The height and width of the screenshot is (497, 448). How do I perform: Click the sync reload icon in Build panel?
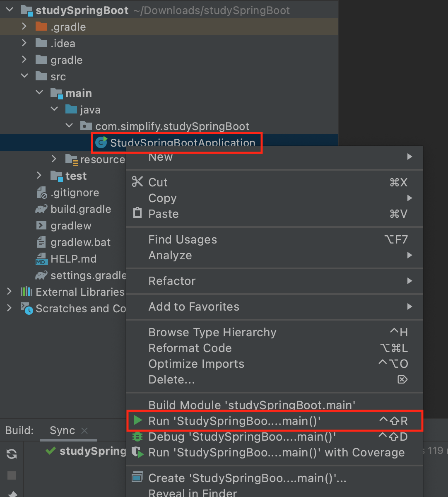[x=12, y=454]
